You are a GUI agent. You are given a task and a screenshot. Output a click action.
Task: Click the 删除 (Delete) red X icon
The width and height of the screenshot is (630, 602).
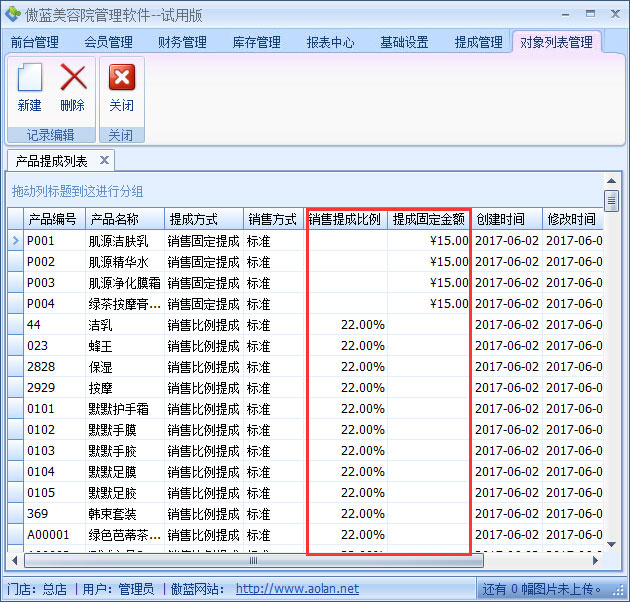[x=73, y=79]
